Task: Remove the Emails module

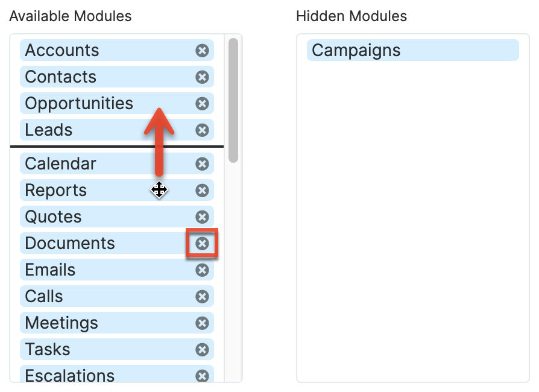Action: (202, 270)
